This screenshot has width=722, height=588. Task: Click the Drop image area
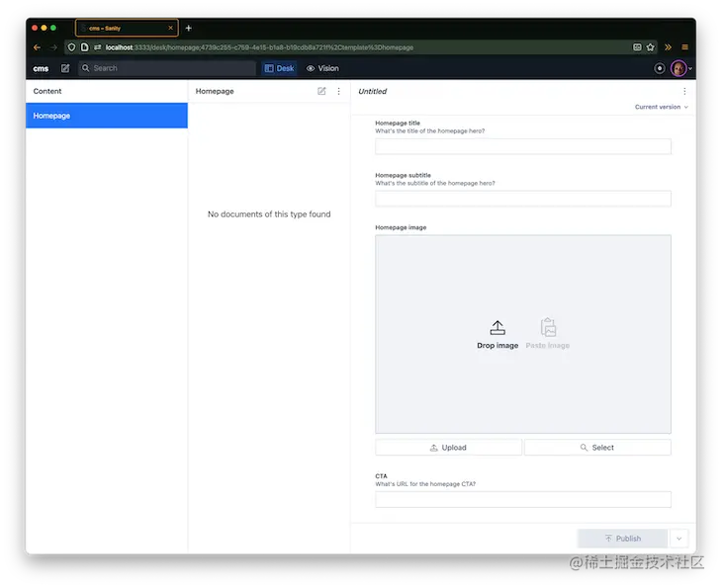[x=497, y=334]
